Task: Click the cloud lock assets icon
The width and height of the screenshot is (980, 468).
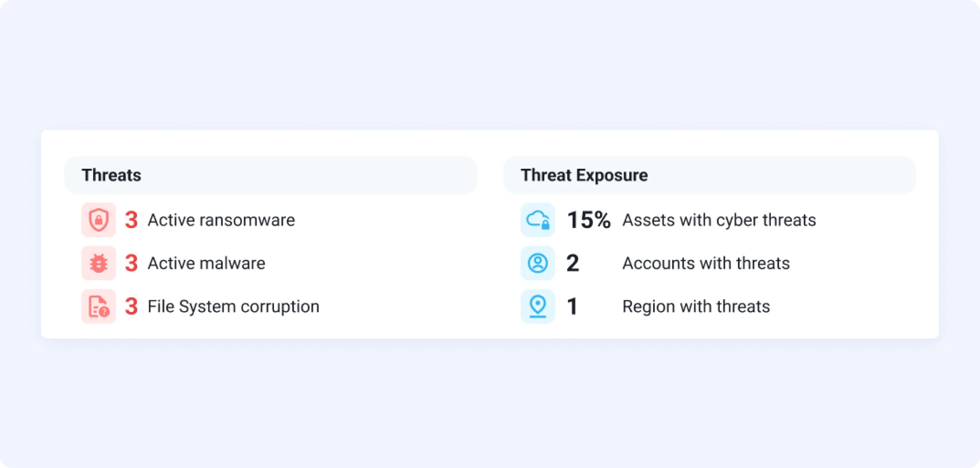Action: pyautogui.click(x=538, y=220)
